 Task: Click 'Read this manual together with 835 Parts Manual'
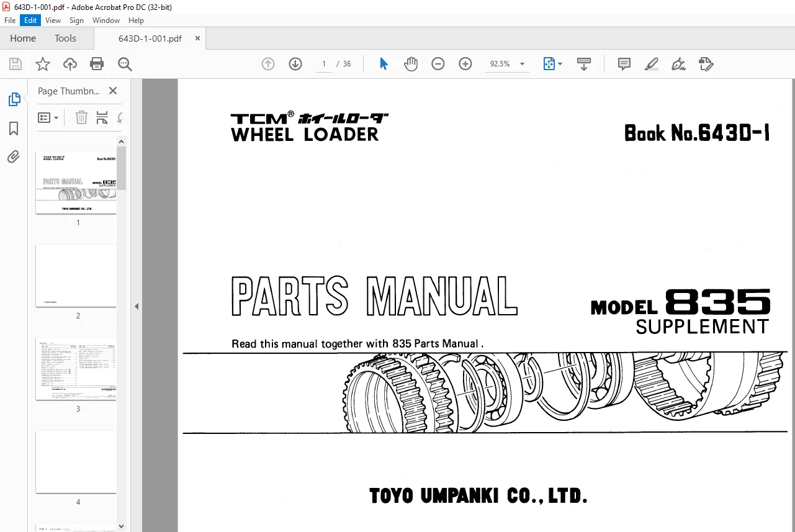pos(357,343)
